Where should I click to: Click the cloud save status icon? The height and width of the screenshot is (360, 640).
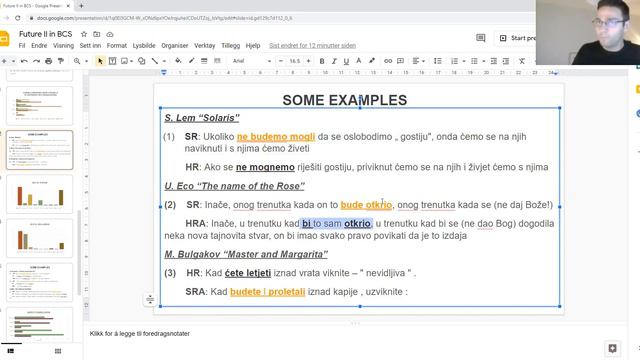coord(110,34)
